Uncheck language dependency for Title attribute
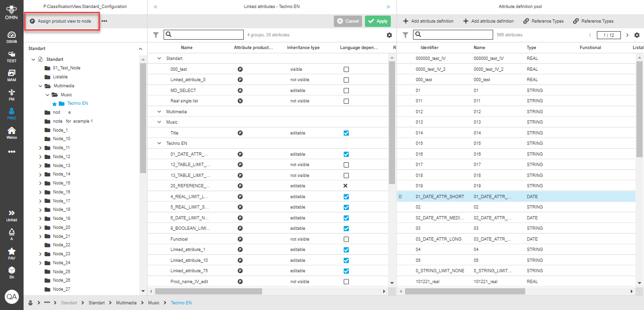 346,133
